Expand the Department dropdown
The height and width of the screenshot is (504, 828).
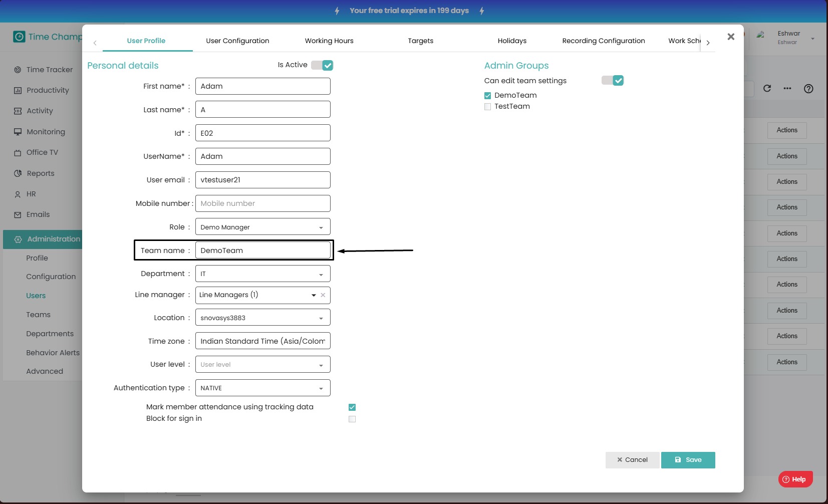pyautogui.click(x=262, y=274)
